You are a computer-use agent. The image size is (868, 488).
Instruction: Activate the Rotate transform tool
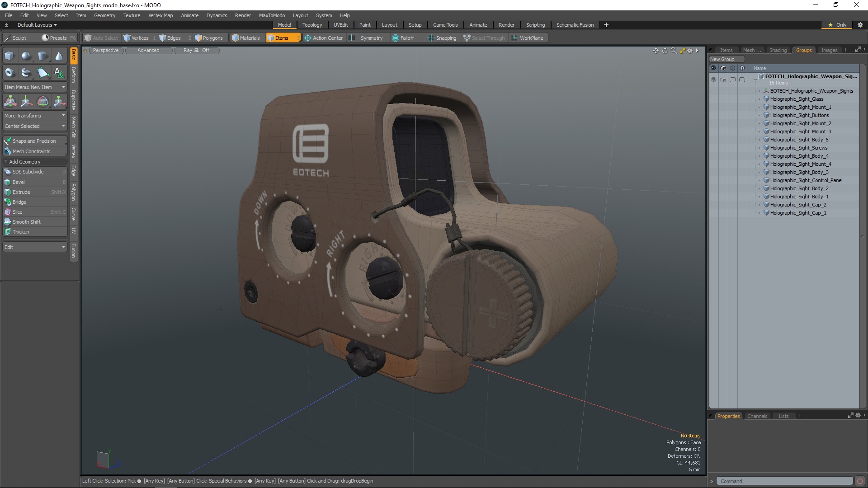pos(42,101)
